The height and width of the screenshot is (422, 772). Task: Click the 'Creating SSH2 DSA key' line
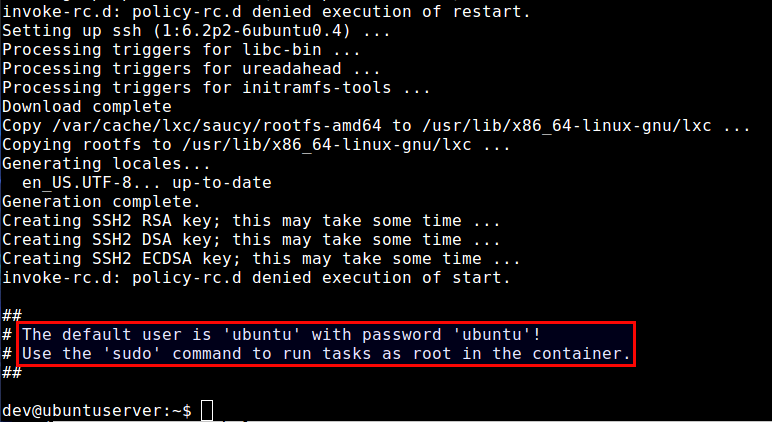(251, 240)
